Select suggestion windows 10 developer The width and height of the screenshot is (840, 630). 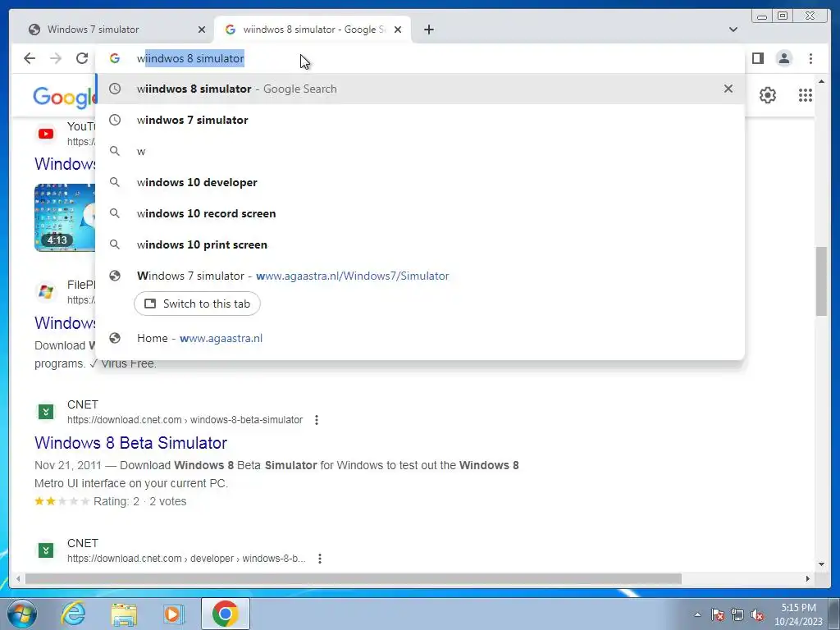(x=420, y=182)
